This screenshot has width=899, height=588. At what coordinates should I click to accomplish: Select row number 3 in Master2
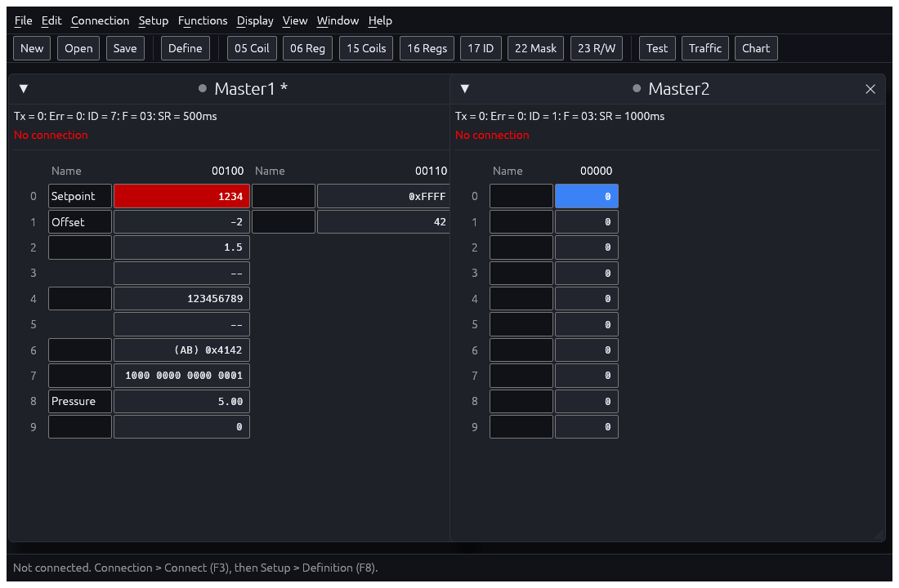click(x=474, y=274)
